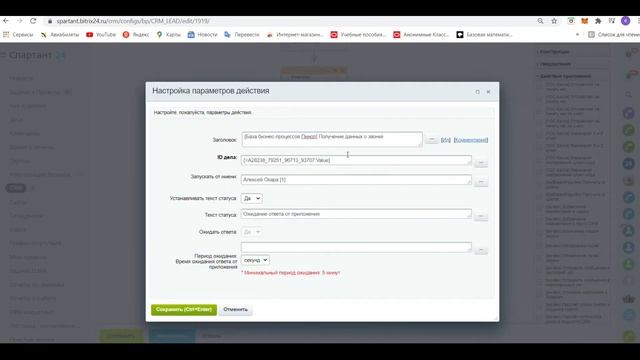The image size is (640, 360).
Task: Click the Отменить button in dialog
Action: click(x=236, y=309)
